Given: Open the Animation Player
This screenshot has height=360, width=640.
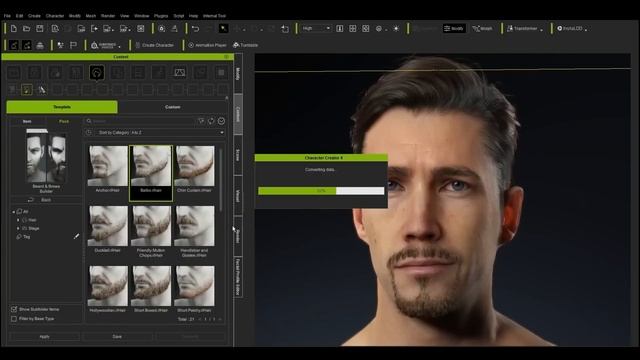Looking at the screenshot, I should coord(207,45).
